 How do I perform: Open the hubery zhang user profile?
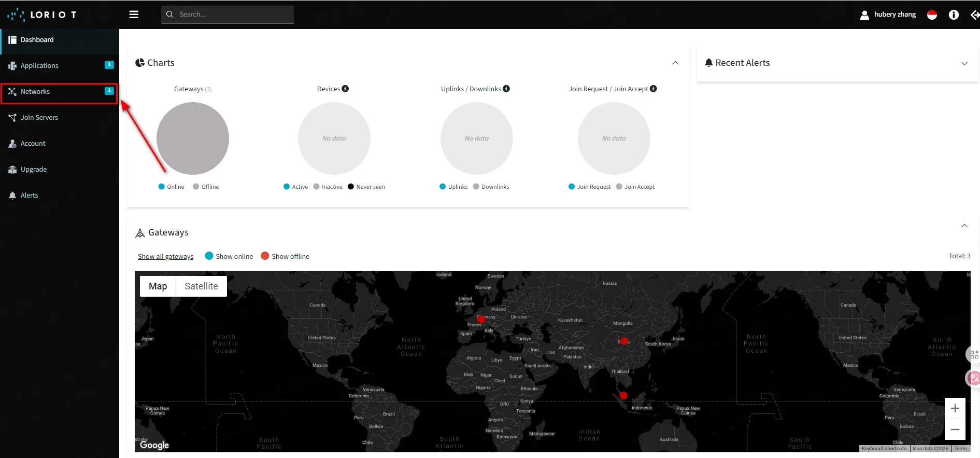click(888, 15)
